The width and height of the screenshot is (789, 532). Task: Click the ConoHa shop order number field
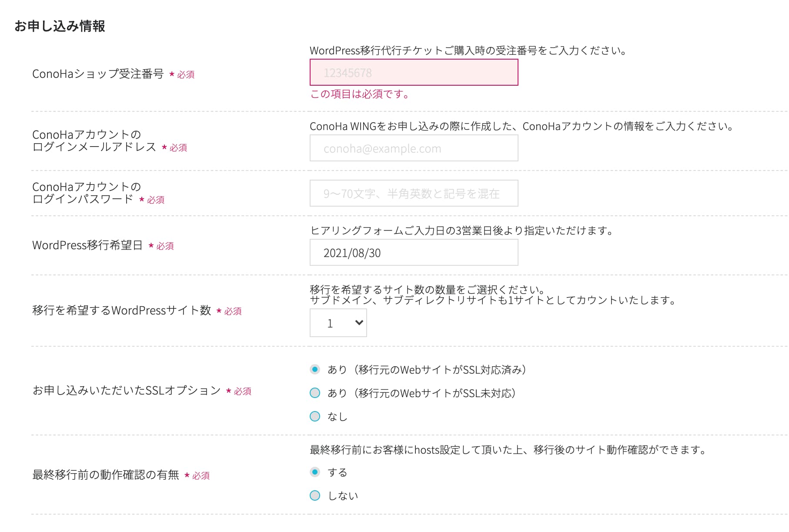(414, 72)
